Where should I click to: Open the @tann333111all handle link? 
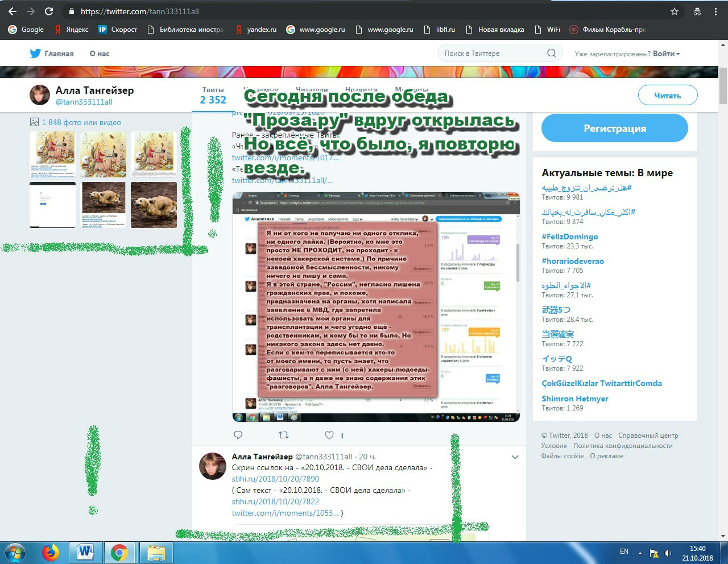[x=84, y=102]
